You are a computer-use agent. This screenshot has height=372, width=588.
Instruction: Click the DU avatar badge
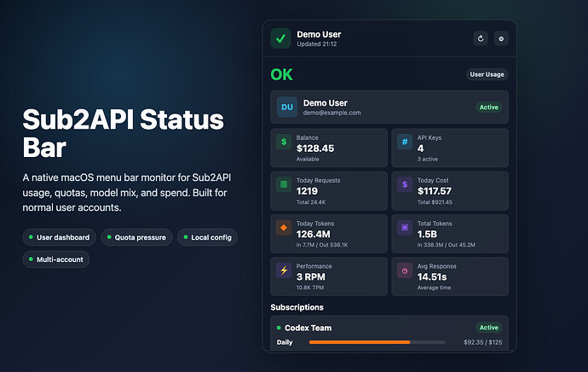[x=287, y=107]
